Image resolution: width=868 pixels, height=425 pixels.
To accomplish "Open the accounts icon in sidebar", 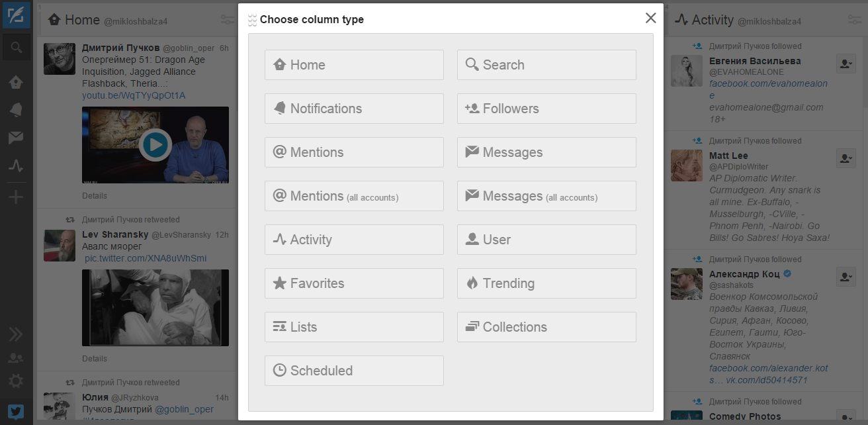I will 16,358.
